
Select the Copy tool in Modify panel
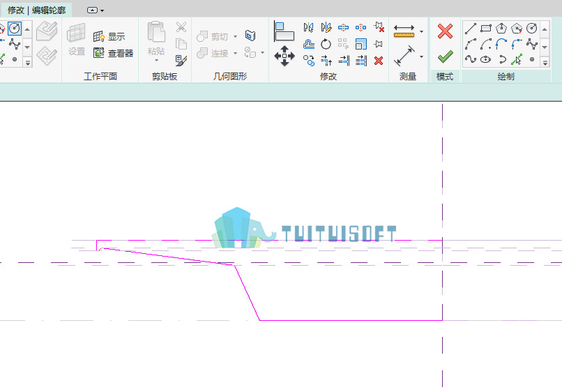pos(308,61)
